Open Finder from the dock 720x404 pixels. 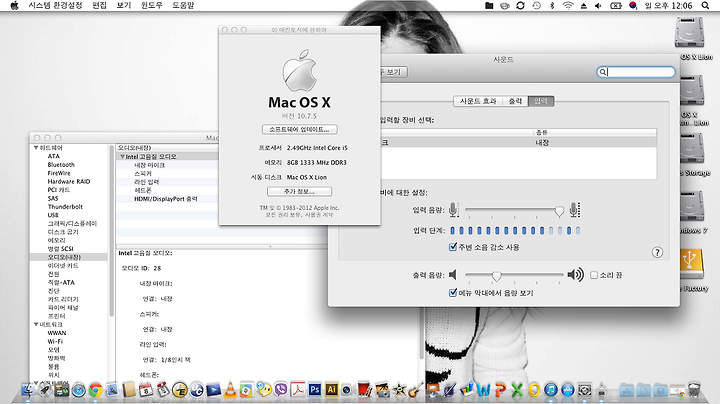(x=28, y=390)
